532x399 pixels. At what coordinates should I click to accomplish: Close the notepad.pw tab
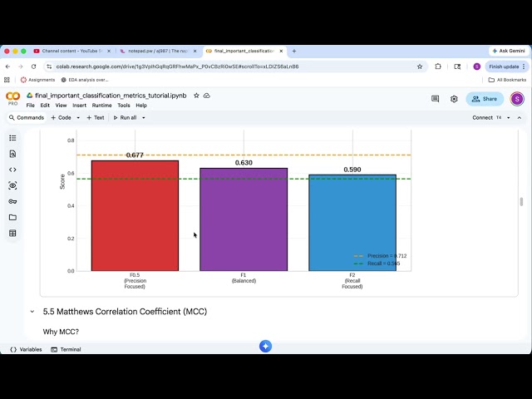(x=195, y=51)
